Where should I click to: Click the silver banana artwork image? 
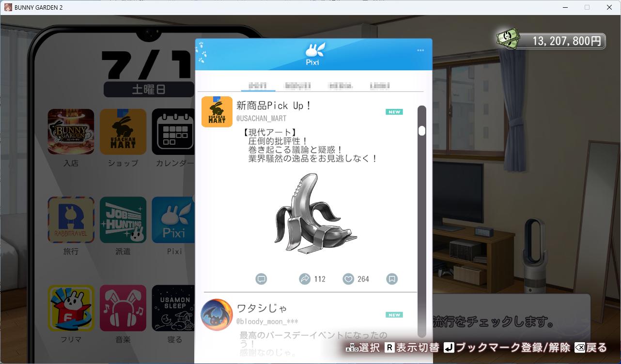[315, 213]
